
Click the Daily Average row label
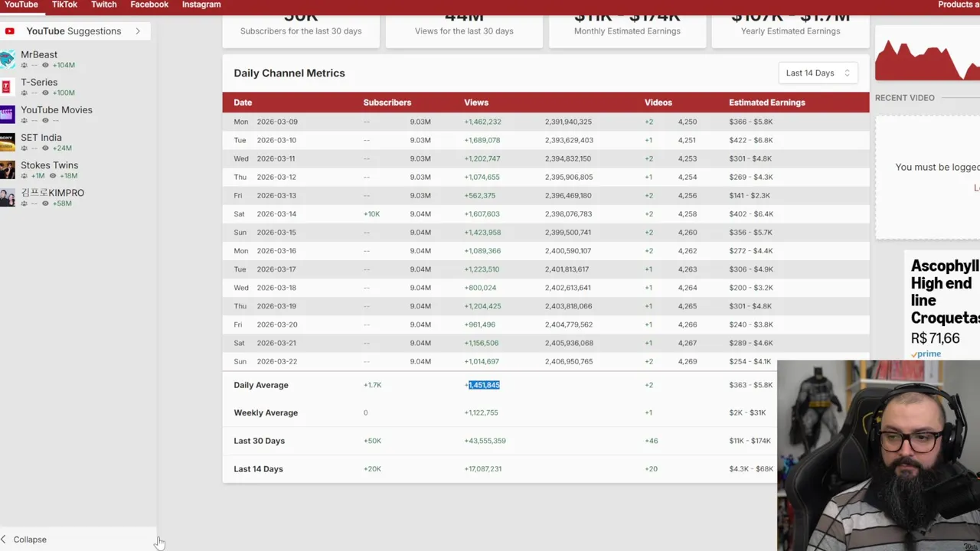261,385
